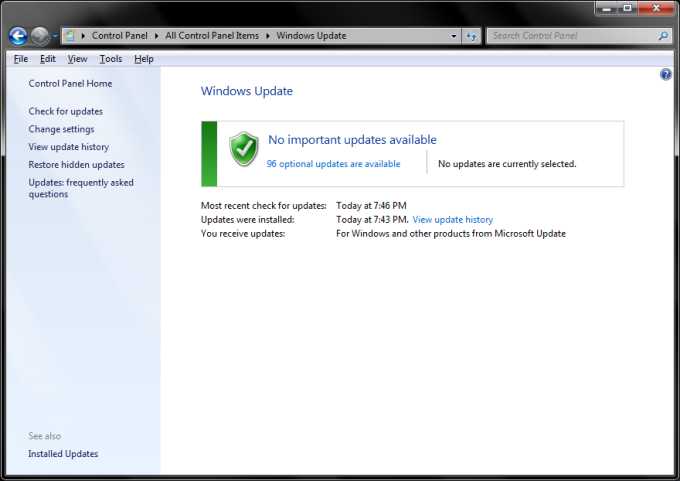Click Today at 7:43 PM install time

tap(372, 220)
